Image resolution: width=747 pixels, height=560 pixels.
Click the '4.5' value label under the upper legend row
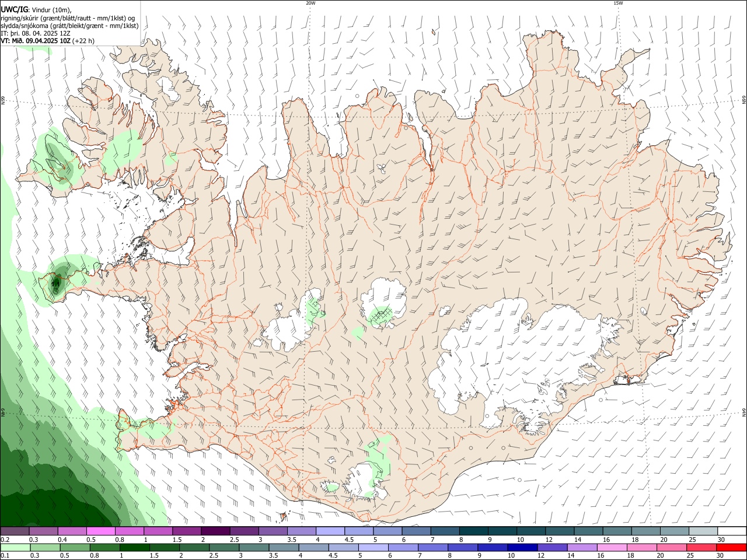pos(349,540)
